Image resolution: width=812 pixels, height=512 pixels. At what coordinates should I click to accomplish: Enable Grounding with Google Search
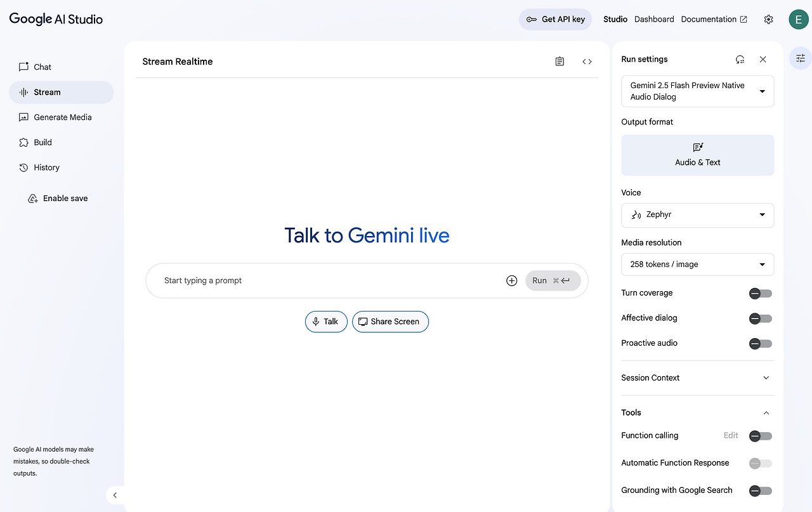(x=761, y=490)
